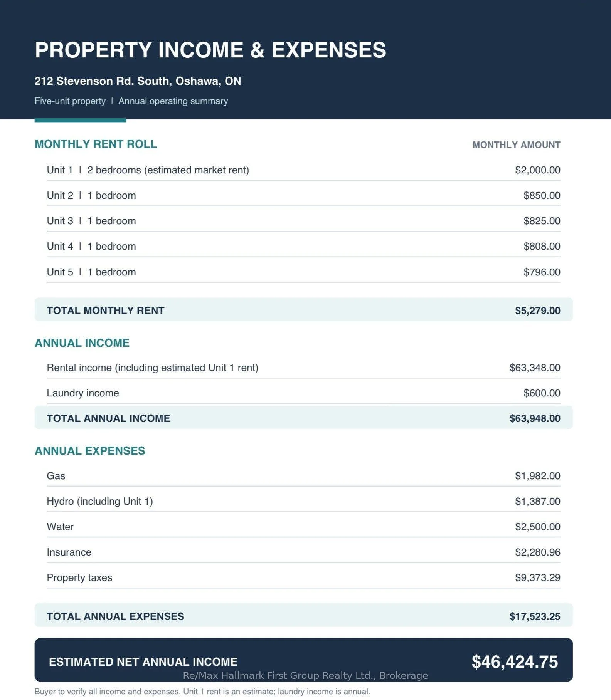Select the Unit 3 one bedroom row
The width and height of the screenshot is (611, 700).
[303, 221]
